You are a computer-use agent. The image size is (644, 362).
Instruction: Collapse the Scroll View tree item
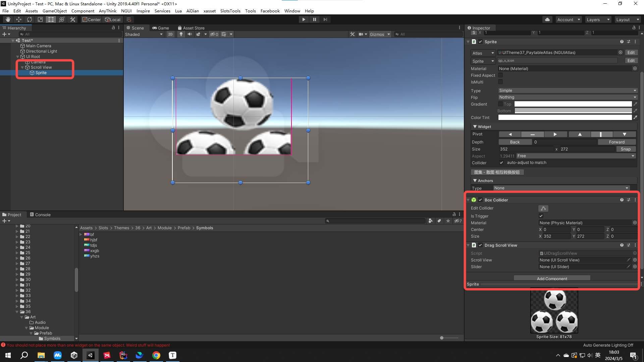pyautogui.click(x=22, y=67)
